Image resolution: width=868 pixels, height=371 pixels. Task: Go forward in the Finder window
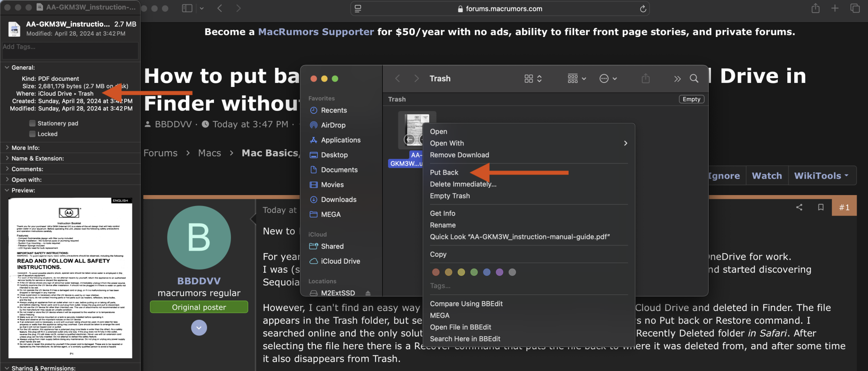(x=416, y=79)
